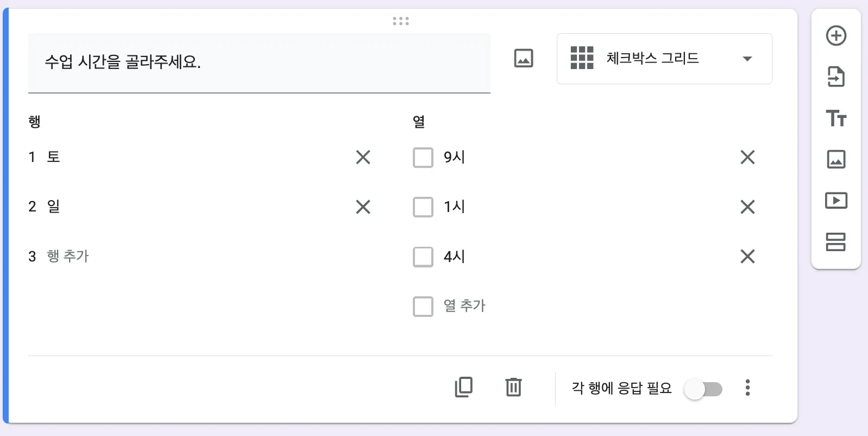Add a video from the sidebar
Screen dimensions: 868x436
tap(836, 201)
